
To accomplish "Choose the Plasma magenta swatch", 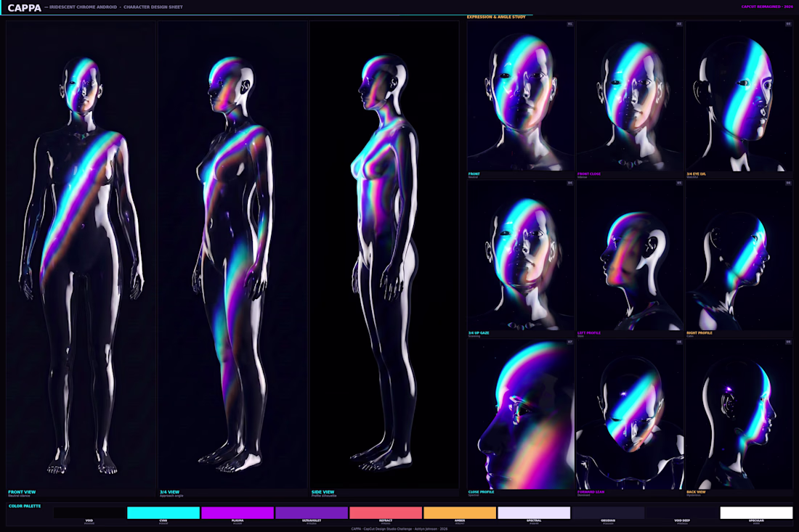I will (x=238, y=512).
